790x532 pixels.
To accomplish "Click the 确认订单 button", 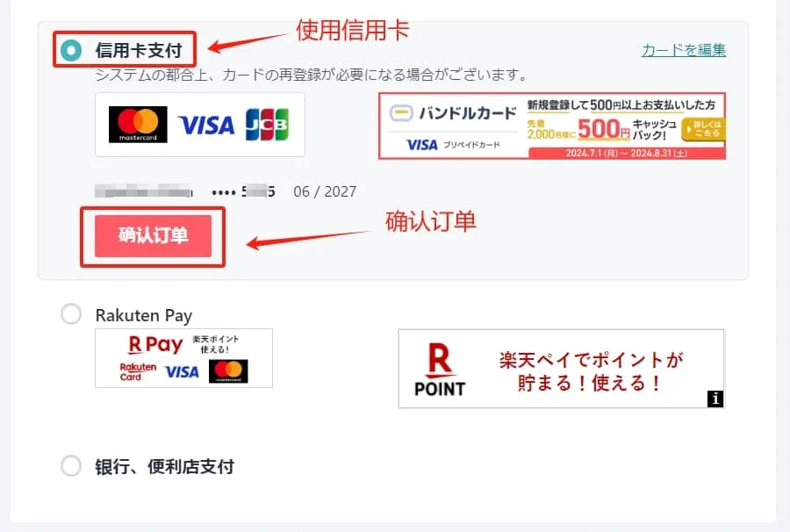I will (x=153, y=236).
